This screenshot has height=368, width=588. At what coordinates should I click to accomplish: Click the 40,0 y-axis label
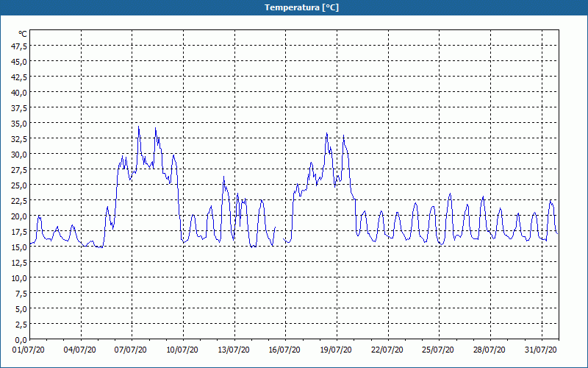[x=20, y=93]
